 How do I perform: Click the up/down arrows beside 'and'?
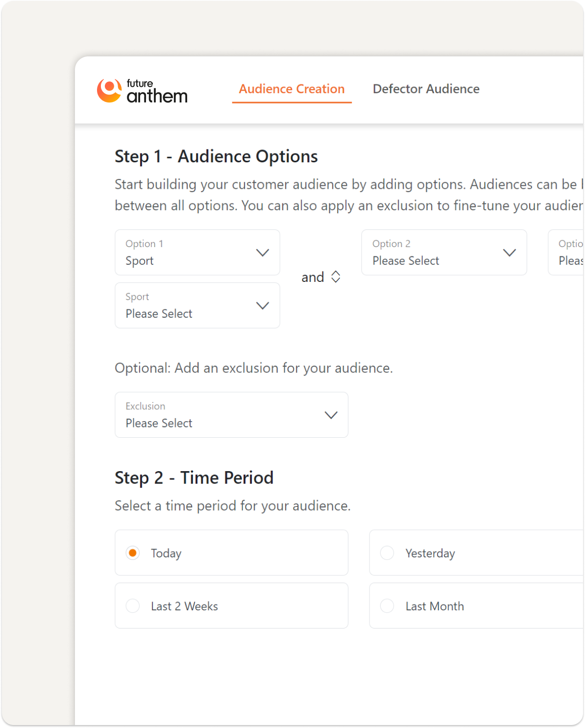pyautogui.click(x=336, y=277)
